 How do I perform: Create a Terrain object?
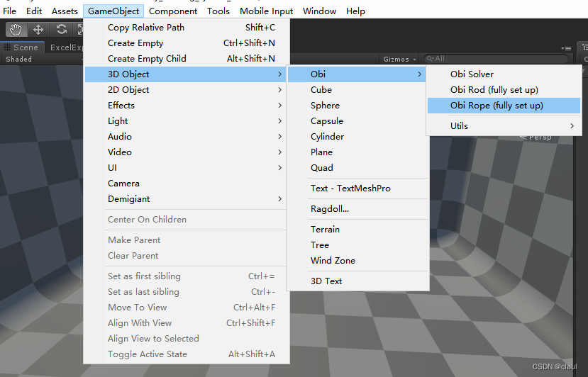pos(357,230)
